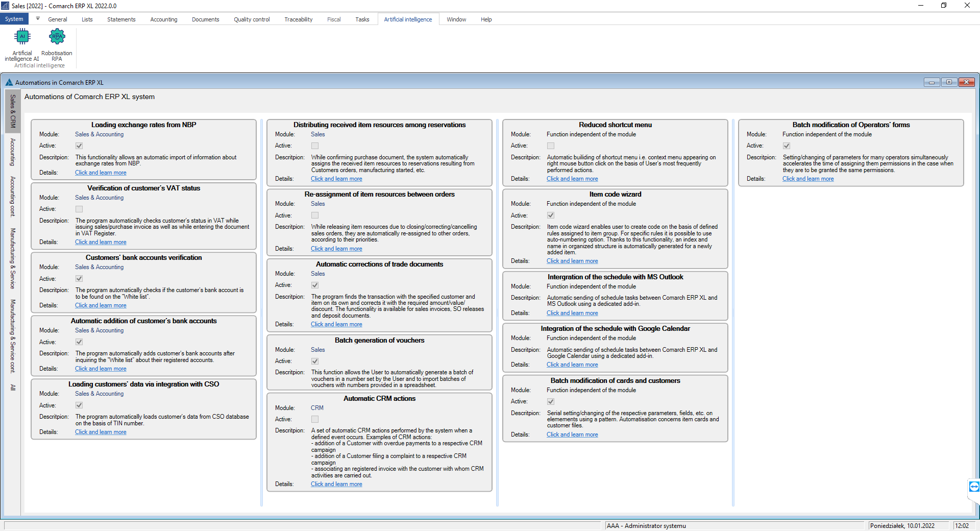Open learn more link for Automatic addition of bank accounts

coord(101,369)
